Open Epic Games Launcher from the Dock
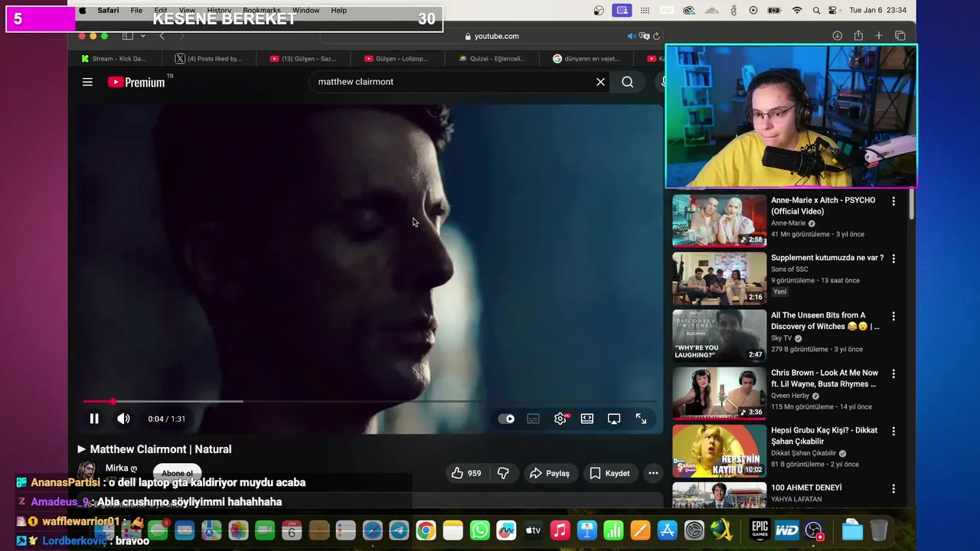Image resolution: width=980 pixels, height=551 pixels. click(759, 530)
